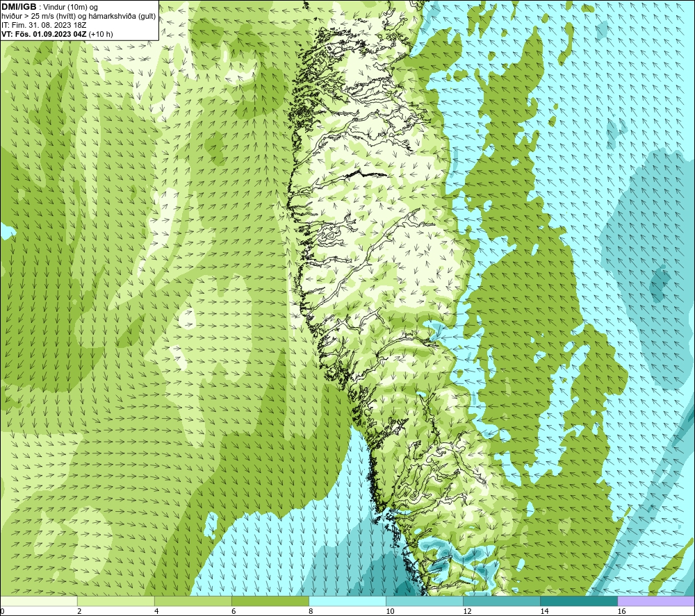Click the 6–8 m/s olive green legend segment
The image size is (695, 616).
coord(270,601)
